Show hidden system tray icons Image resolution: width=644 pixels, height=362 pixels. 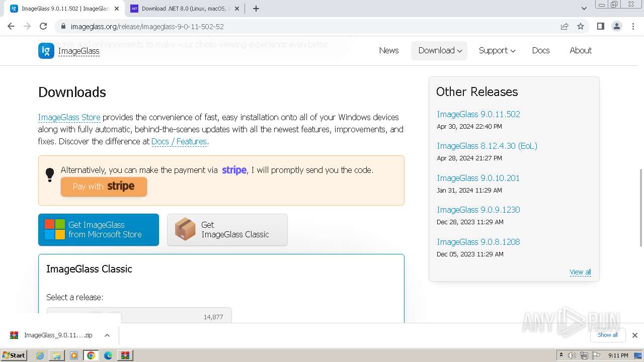(561, 355)
